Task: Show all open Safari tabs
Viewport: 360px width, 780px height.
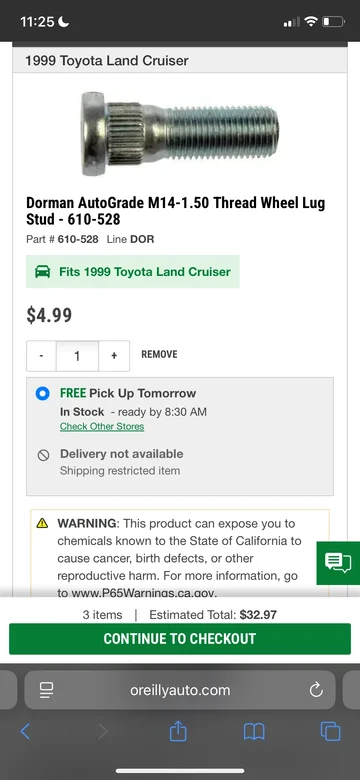Action: [330, 731]
